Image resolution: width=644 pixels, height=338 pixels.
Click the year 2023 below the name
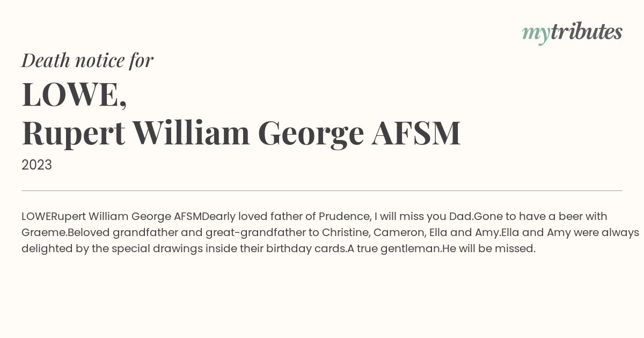pos(36,165)
